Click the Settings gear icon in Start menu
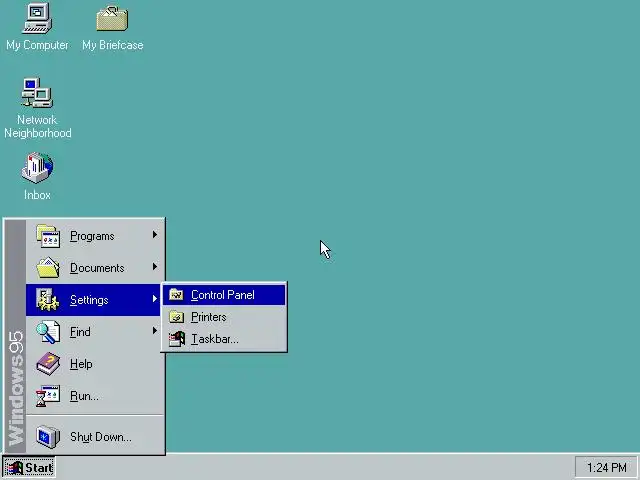This screenshot has width=640, height=480. (x=47, y=300)
